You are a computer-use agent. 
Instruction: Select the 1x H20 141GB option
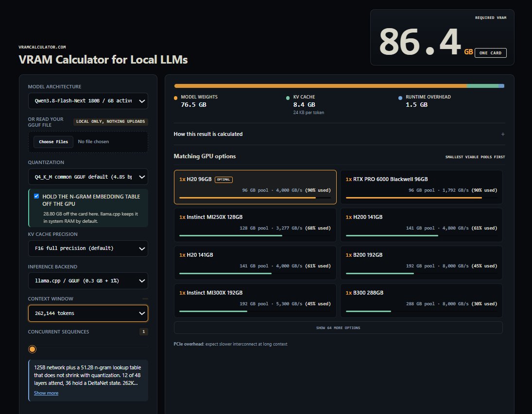[x=255, y=263]
